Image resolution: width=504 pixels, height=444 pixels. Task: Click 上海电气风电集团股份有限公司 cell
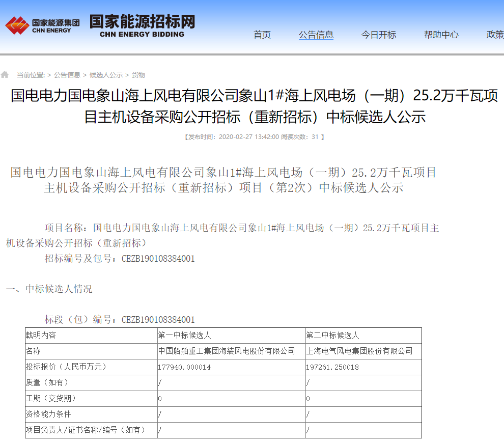pyautogui.click(x=363, y=351)
